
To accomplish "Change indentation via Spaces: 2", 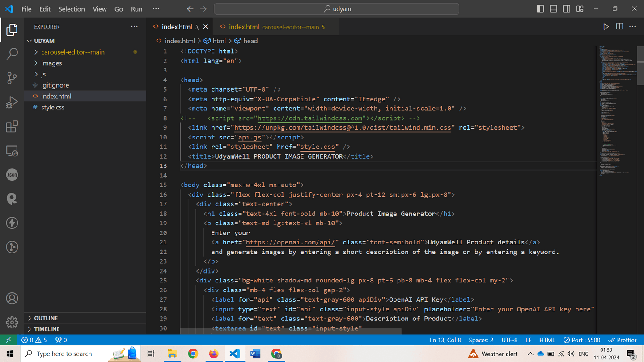I will pos(481,340).
